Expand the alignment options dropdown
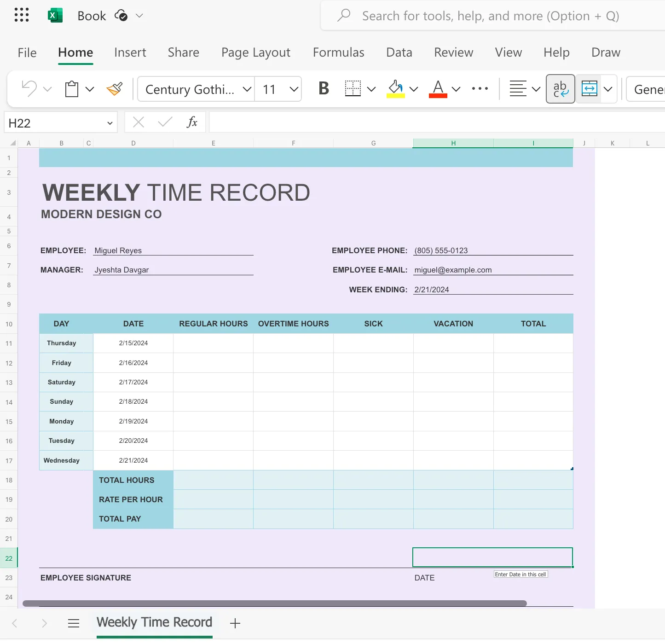Image resolution: width=665 pixels, height=644 pixels. point(536,89)
